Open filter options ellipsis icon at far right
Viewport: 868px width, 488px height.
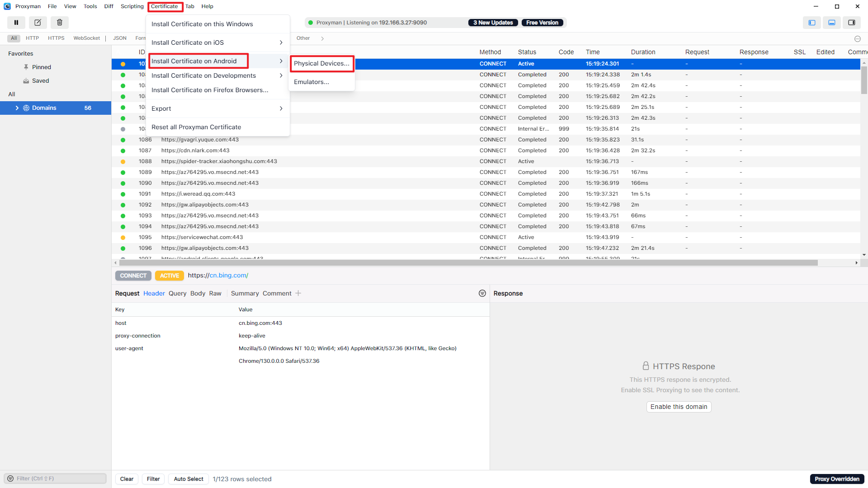(858, 39)
